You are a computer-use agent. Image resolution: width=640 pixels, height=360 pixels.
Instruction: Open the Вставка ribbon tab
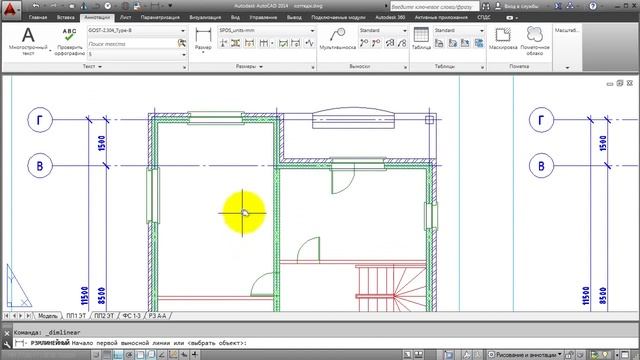(x=65, y=18)
